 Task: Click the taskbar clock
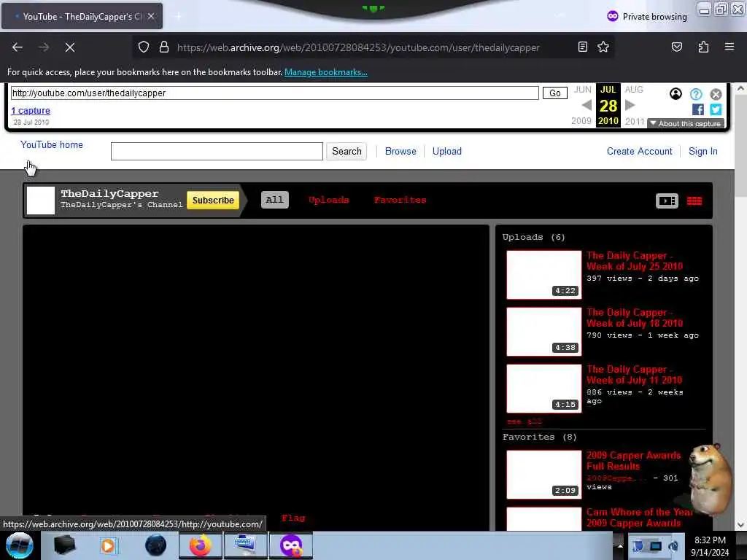[710, 545]
